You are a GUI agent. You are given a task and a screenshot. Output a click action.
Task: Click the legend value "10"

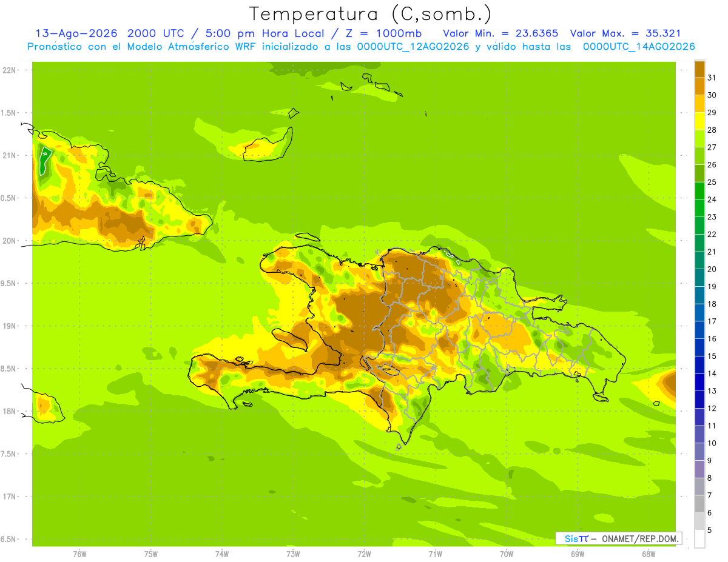[x=712, y=443]
